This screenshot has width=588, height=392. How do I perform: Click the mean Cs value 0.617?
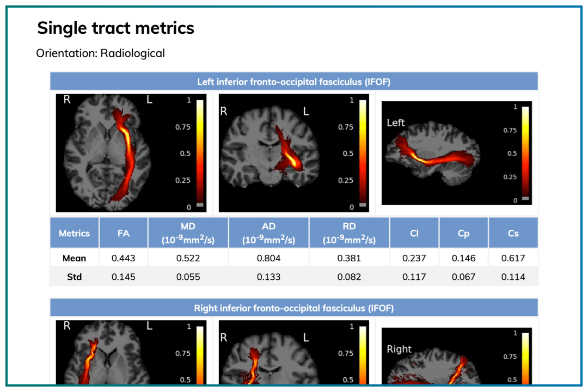(x=513, y=258)
